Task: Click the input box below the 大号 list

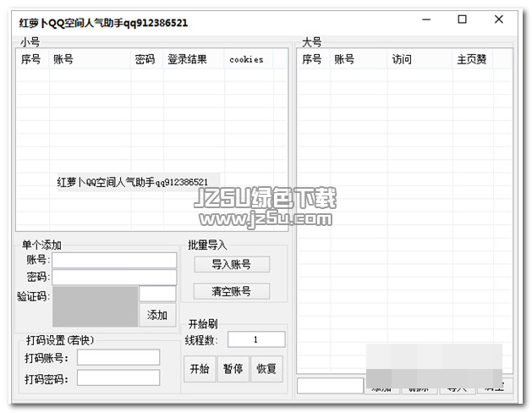Action: click(x=330, y=386)
